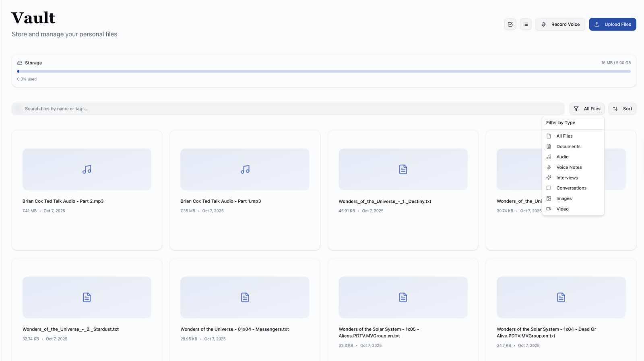
Task: Click the Video camera icon
Action: coord(549,209)
